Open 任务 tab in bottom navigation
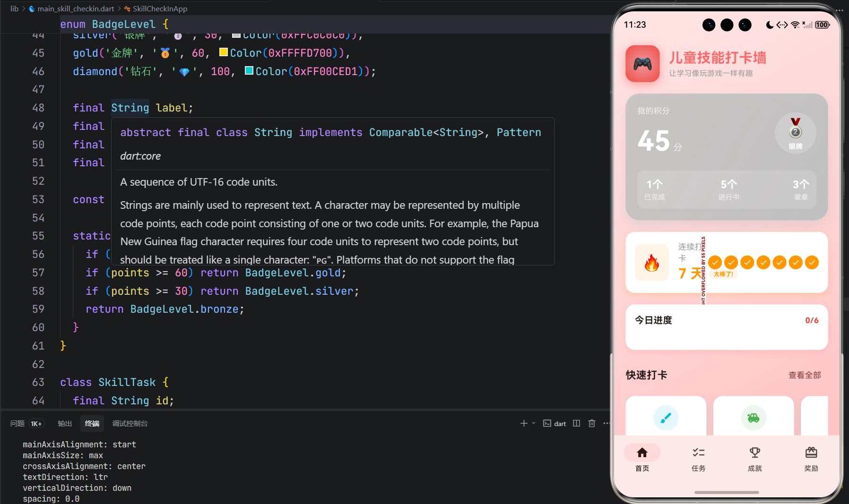 click(x=698, y=458)
